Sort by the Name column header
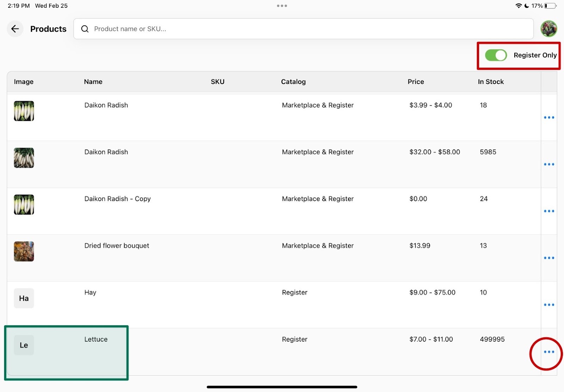564x392 pixels. (93, 82)
